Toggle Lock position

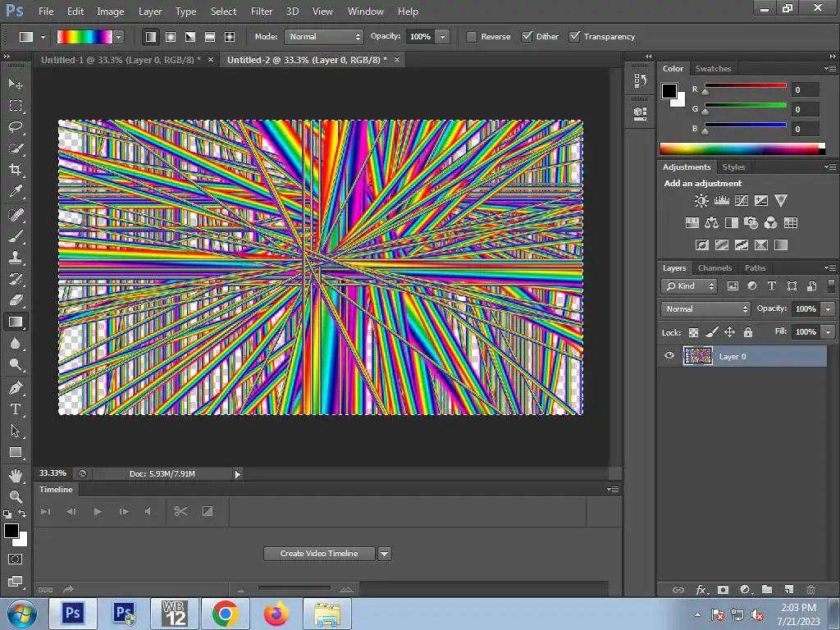729,332
